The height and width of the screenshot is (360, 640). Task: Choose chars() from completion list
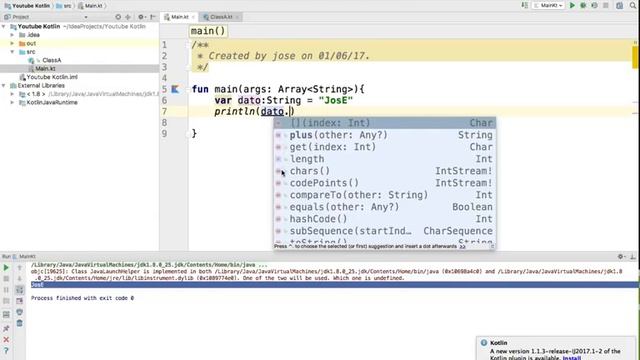pos(385,171)
